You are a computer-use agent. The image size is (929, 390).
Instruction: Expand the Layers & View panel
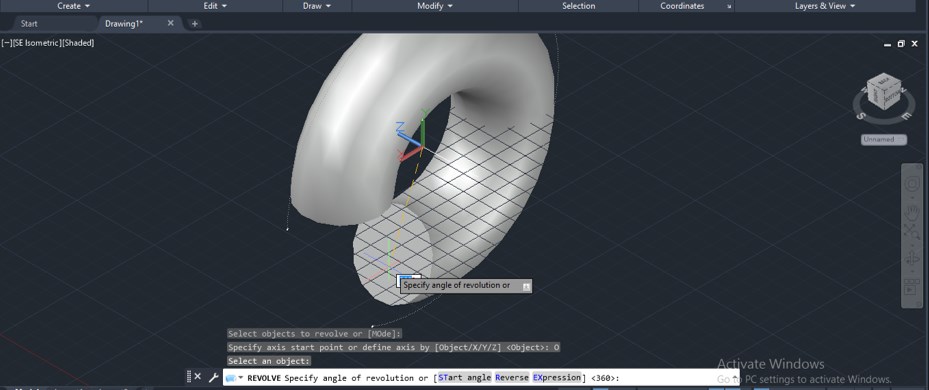click(x=825, y=6)
